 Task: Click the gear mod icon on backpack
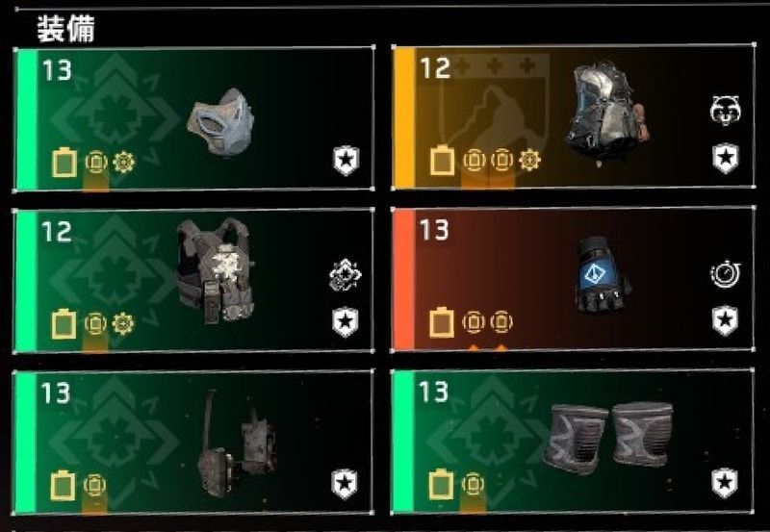[x=529, y=160]
